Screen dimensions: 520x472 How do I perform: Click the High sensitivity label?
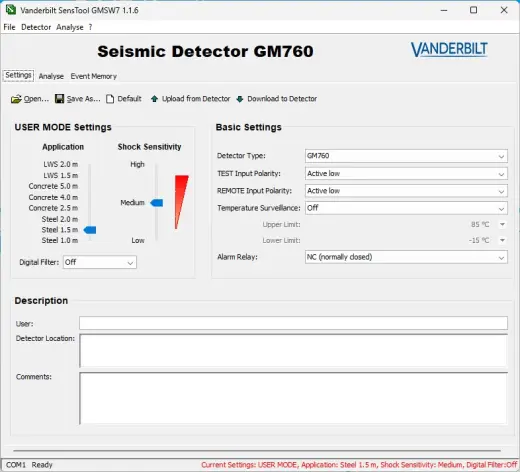[137, 164]
